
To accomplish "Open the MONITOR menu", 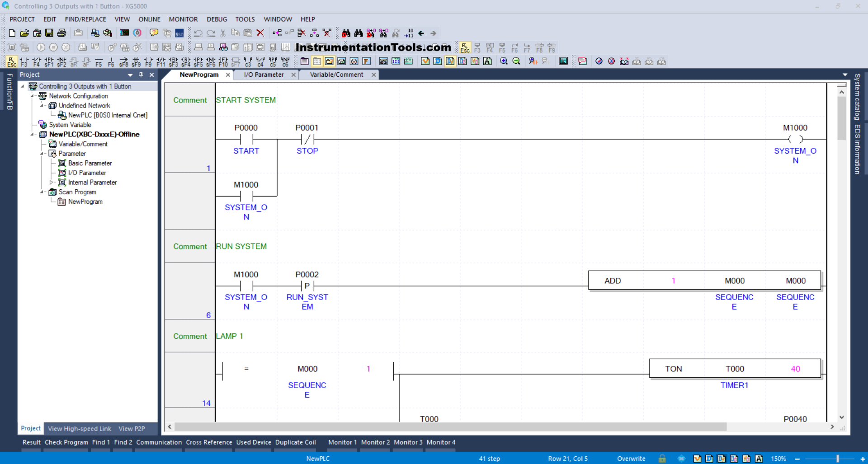I will point(183,19).
